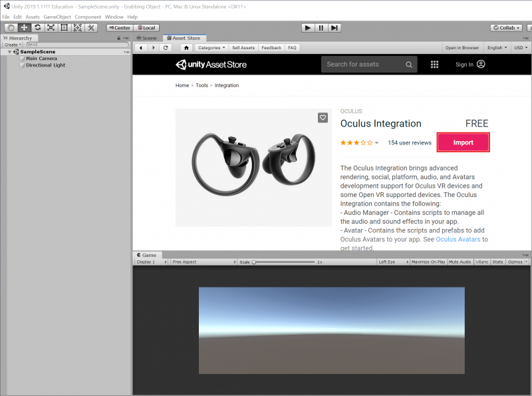The image size is (532, 396).
Task: Click the Pause button
Action: (321, 28)
